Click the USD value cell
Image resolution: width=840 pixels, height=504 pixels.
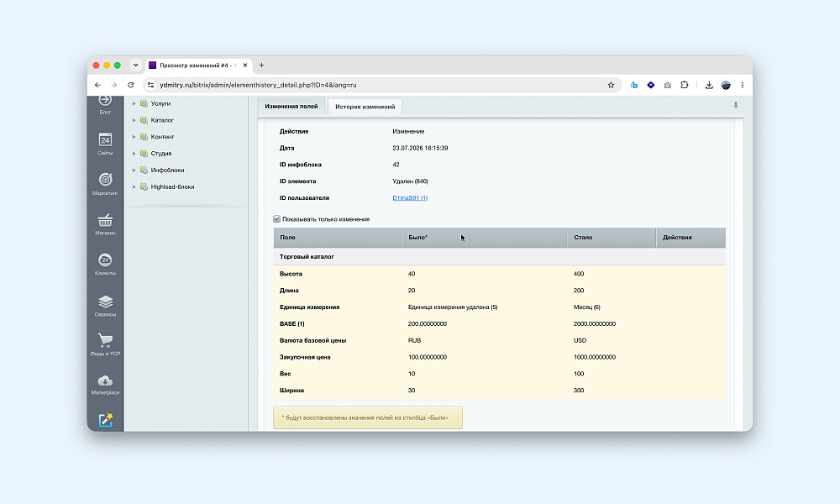580,340
